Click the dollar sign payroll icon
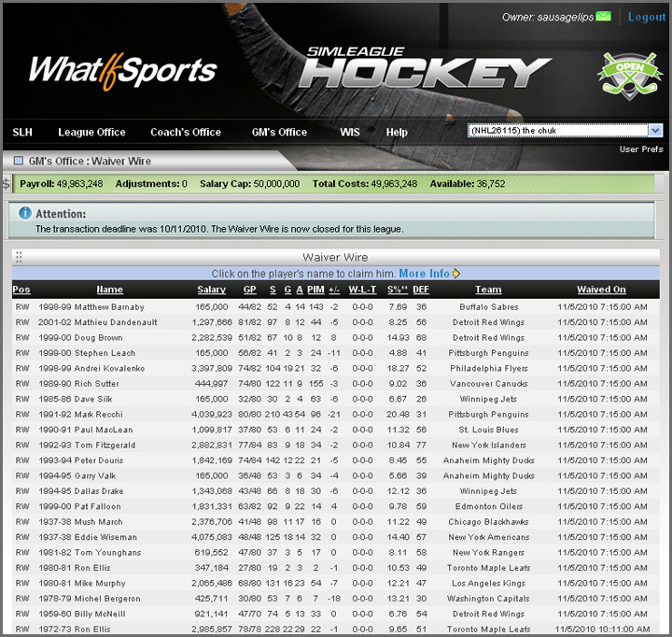The width and height of the screenshot is (672, 637). point(7,184)
